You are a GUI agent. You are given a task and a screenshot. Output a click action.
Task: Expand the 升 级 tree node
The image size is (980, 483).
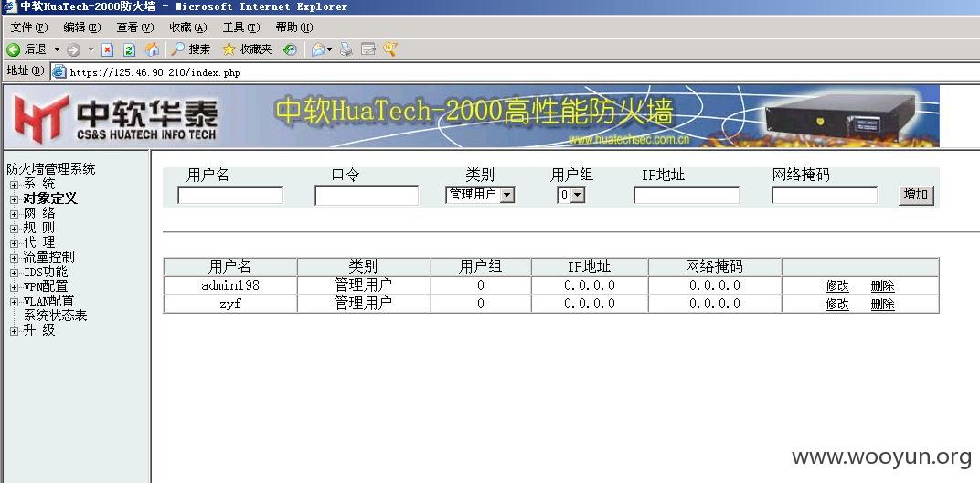pos(14,331)
